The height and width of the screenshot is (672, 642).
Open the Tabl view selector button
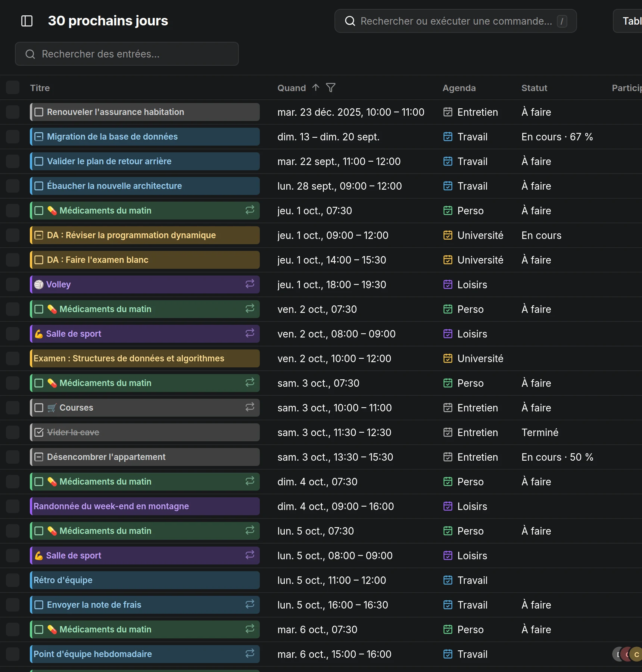click(628, 21)
